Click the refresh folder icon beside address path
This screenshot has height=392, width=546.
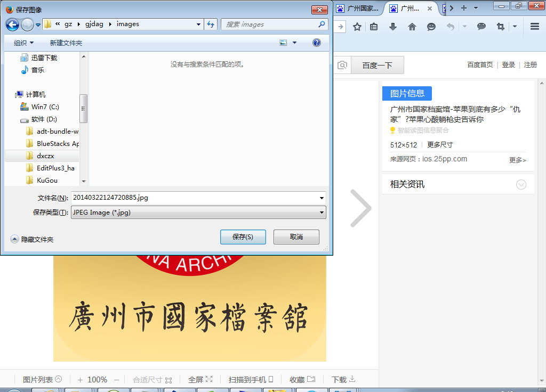211,24
